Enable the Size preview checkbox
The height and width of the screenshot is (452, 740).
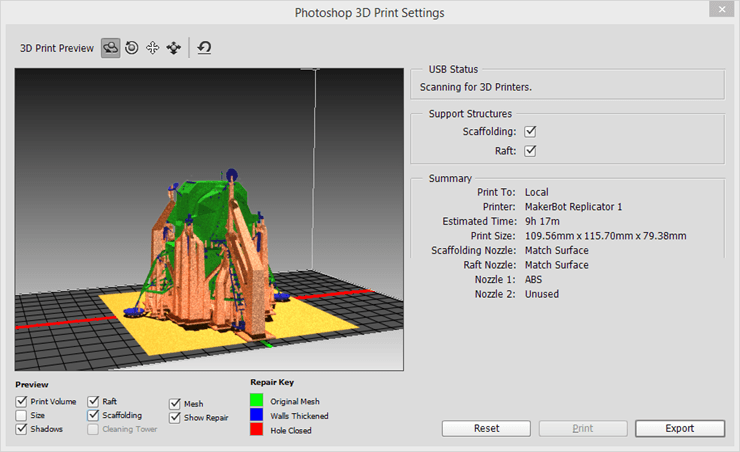[21, 415]
